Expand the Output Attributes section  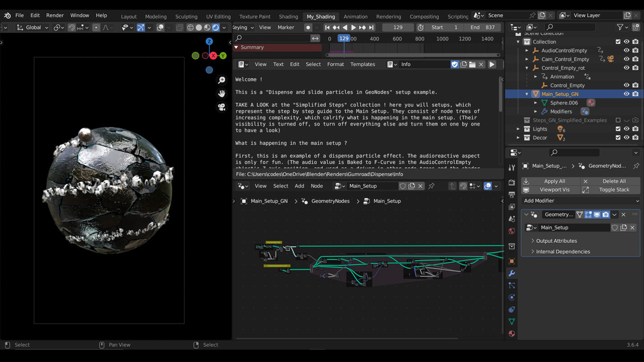click(x=556, y=241)
